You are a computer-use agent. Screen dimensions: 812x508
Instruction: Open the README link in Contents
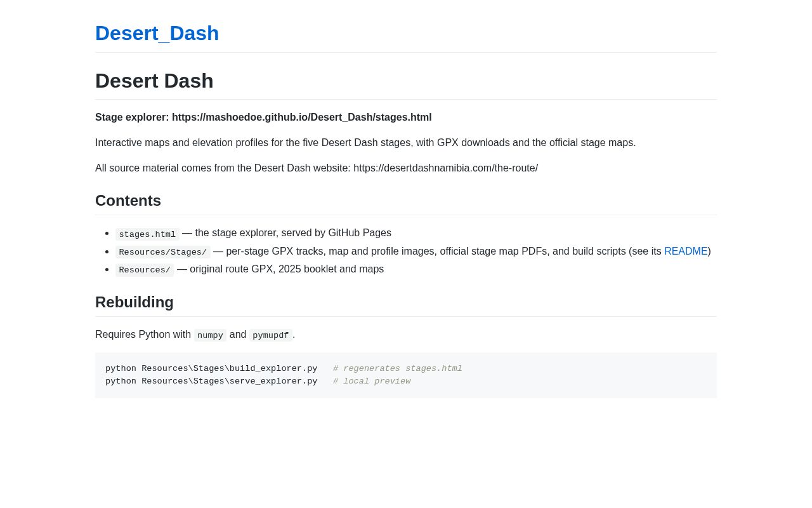(x=686, y=251)
